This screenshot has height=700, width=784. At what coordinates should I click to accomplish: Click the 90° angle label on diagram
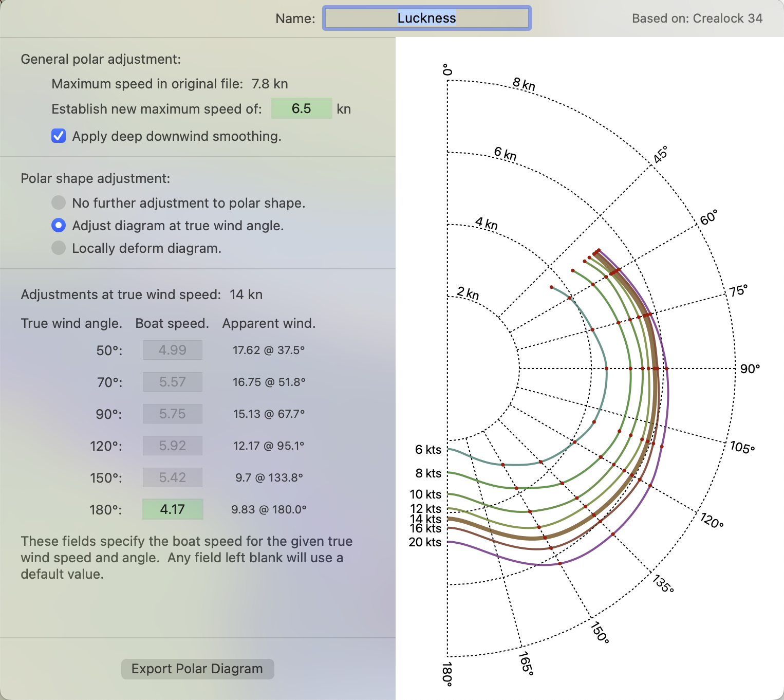click(750, 369)
